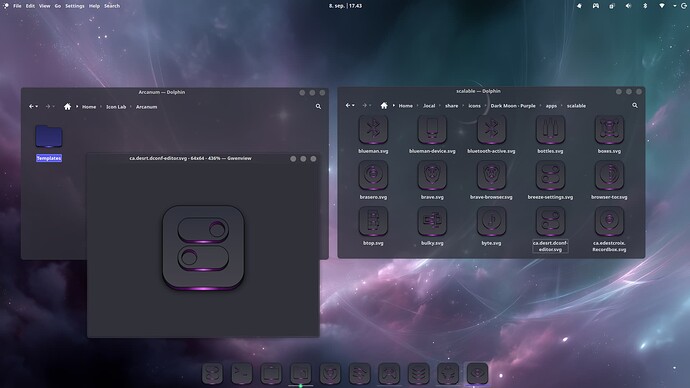Image resolution: width=690 pixels, height=388 pixels.
Task: Click the logout icon in top panel
Action: pyautogui.click(x=684, y=6)
